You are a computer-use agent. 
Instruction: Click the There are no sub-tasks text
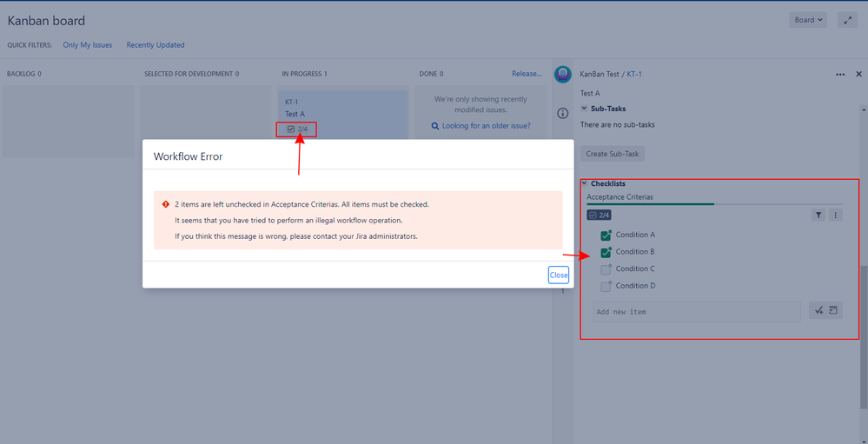coord(617,124)
